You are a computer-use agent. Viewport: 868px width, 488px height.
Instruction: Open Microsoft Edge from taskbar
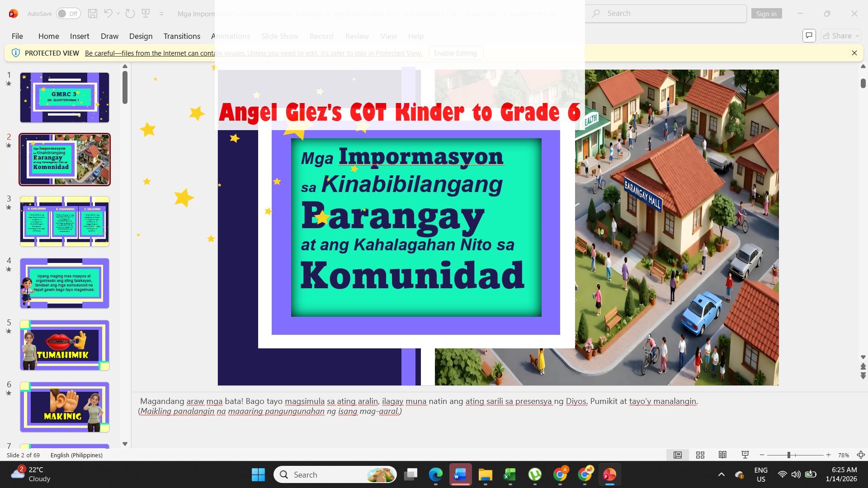point(435,474)
